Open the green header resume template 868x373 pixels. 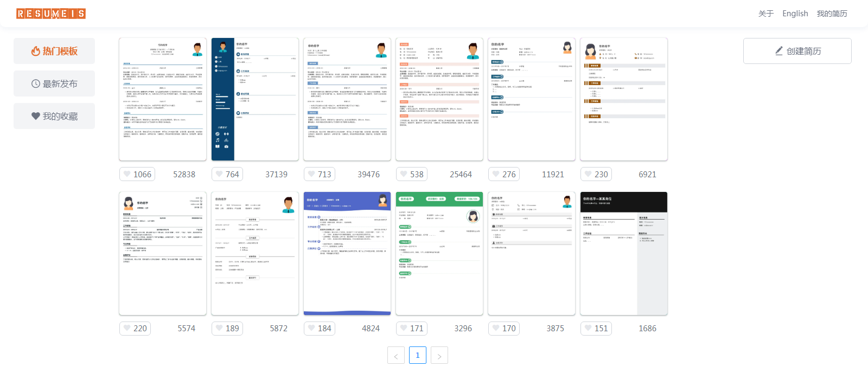point(439,253)
